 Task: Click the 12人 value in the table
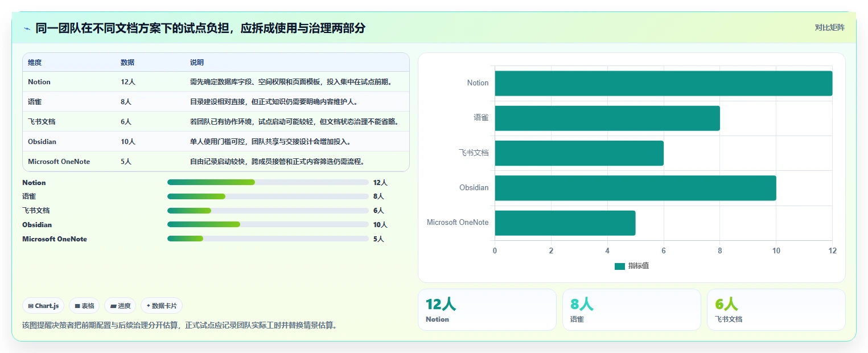click(x=128, y=82)
